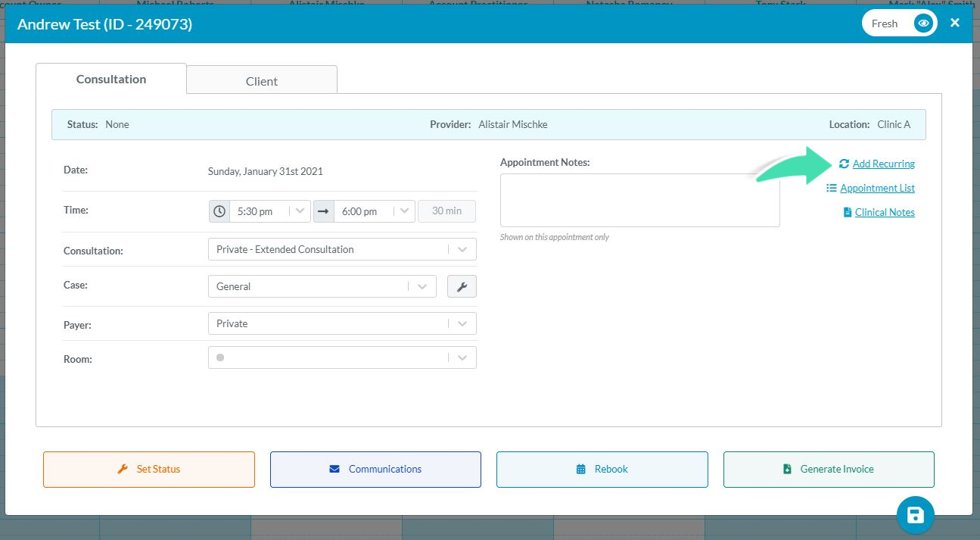Click the document icon beside Clinical Notes

848,212
